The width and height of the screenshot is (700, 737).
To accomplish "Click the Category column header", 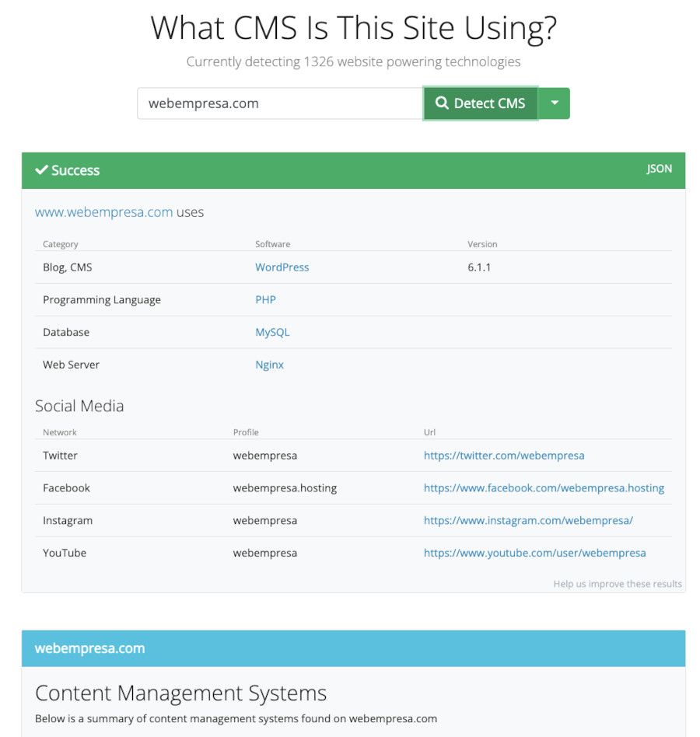I will tap(61, 244).
